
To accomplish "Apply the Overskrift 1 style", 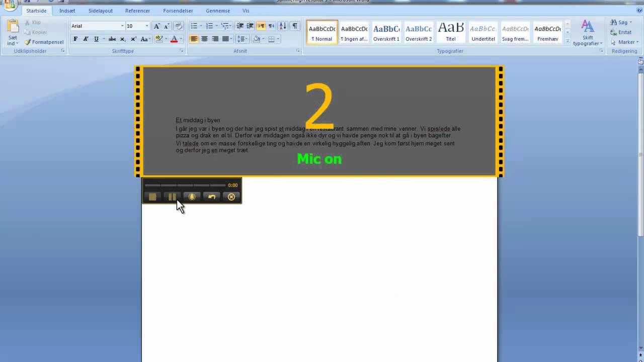I will 386,33.
